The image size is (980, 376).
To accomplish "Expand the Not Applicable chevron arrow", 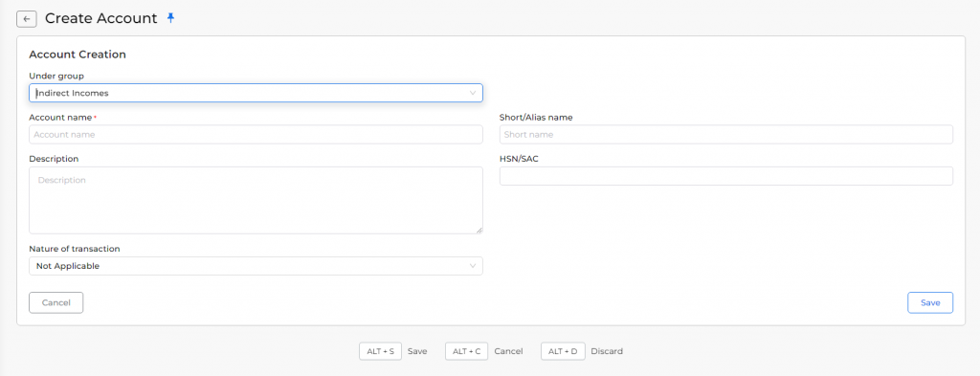I will 473,266.
